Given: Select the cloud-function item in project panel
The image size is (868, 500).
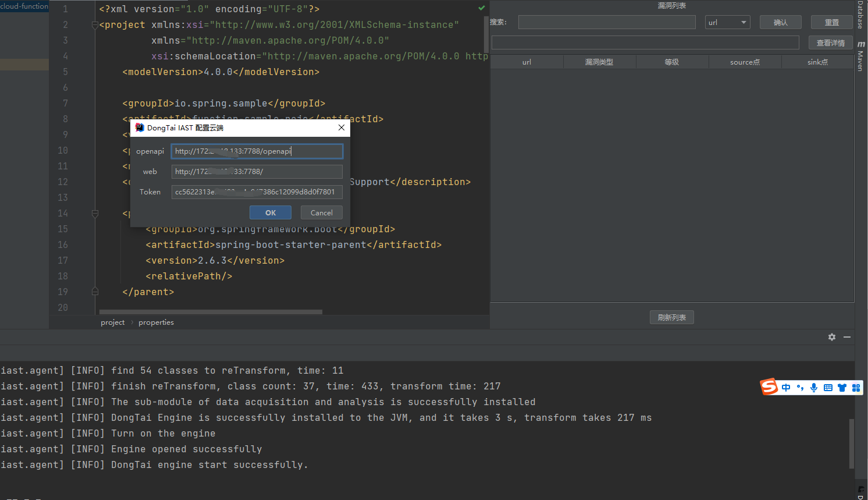Looking at the screenshot, I should [x=24, y=6].
